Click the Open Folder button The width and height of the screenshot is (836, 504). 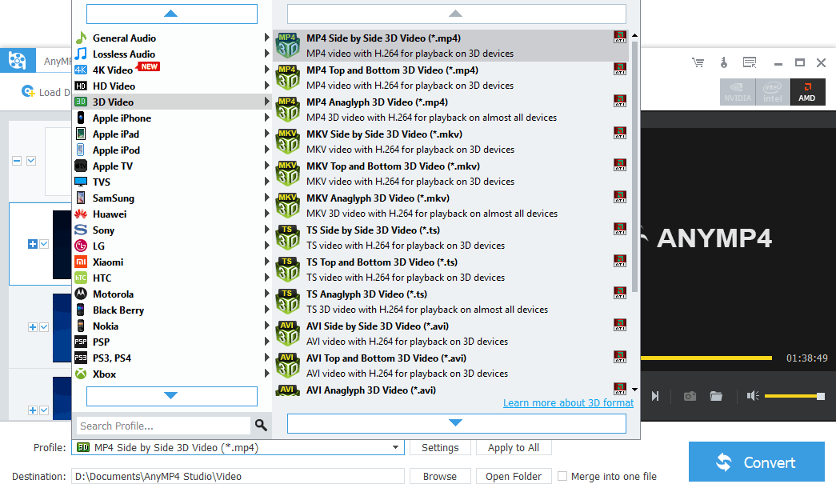pos(514,476)
